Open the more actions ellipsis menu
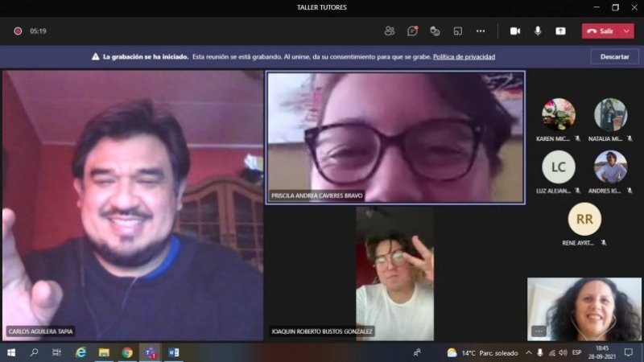The width and height of the screenshot is (644, 362). click(x=481, y=31)
